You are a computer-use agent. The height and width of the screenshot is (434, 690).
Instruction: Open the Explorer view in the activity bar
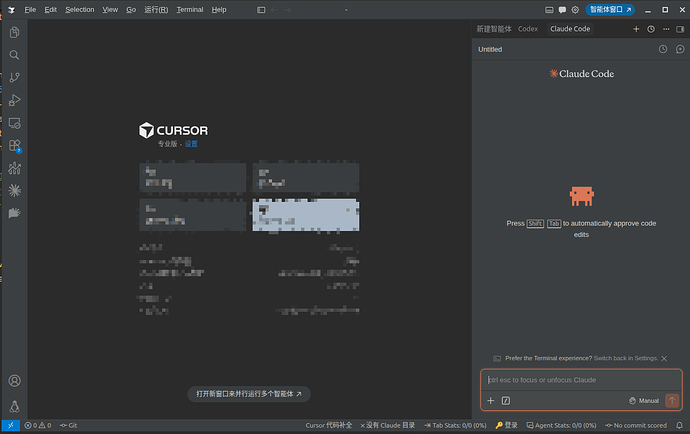tap(15, 32)
